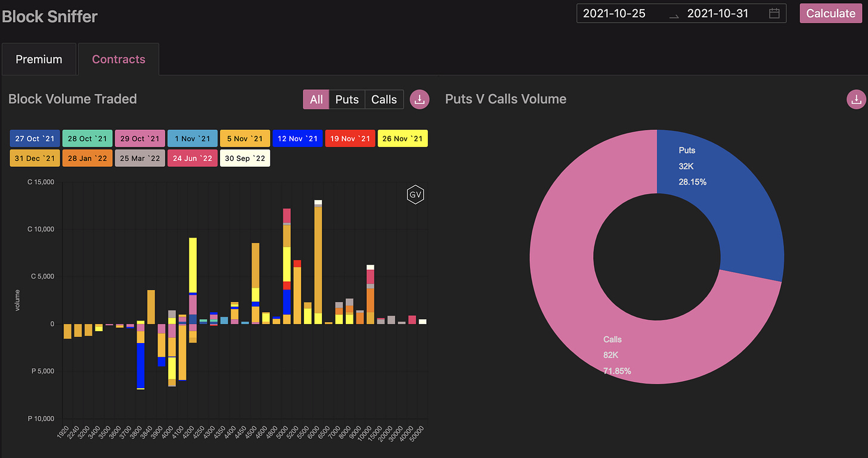The width and height of the screenshot is (868, 458).
Task: Click the 'P 10,000' axis label
Action: 41,419
